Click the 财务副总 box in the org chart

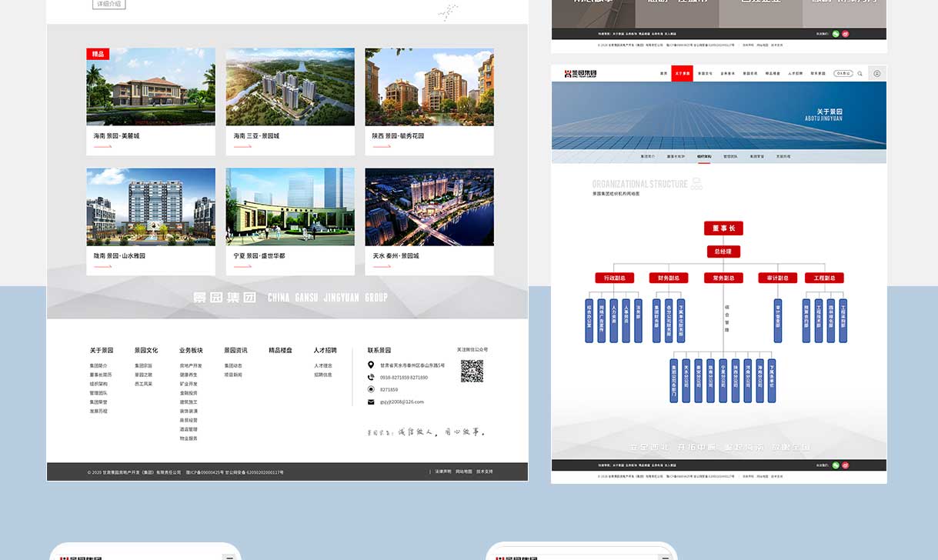click(x=669, y=278)
